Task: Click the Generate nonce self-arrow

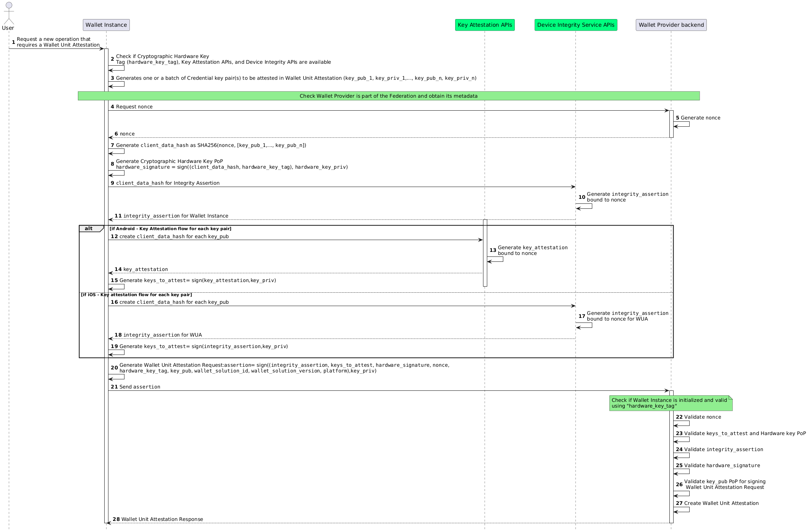Action: [x=682, y=124]
